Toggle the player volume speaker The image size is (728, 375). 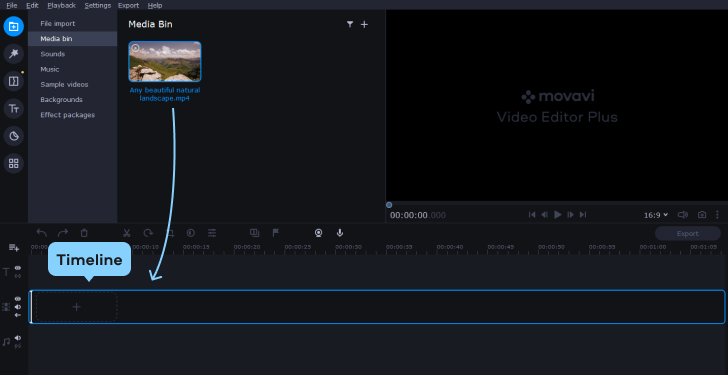682,214
